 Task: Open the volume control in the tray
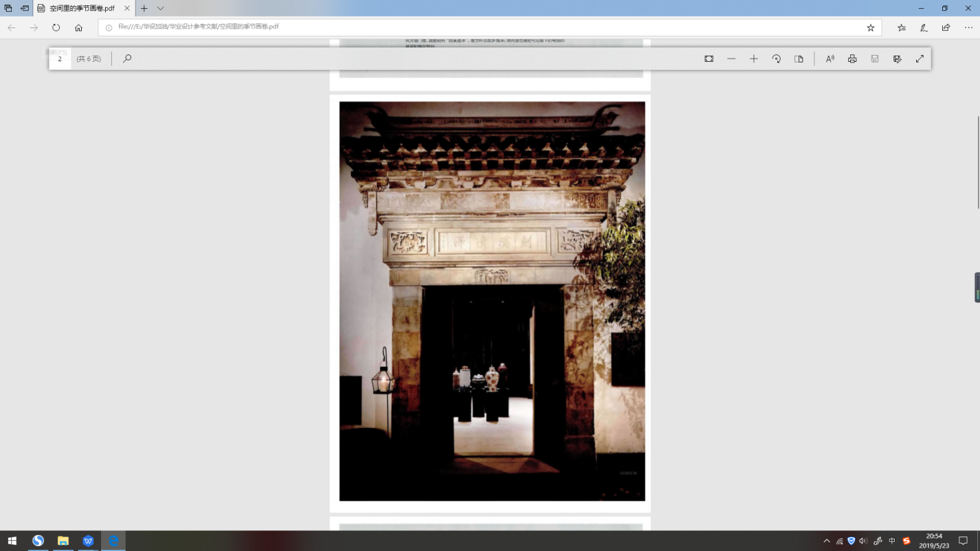point(864,541)
